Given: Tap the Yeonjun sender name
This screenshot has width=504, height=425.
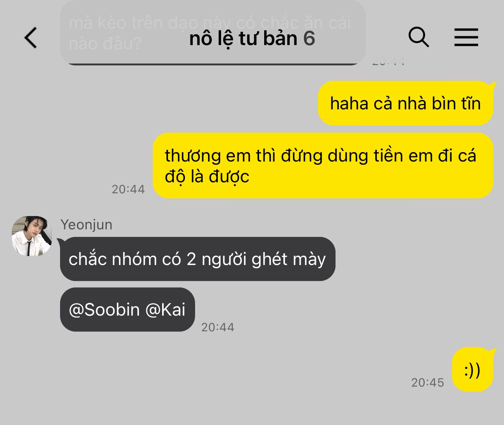Looking at the screenshot, I should [86, 225].
